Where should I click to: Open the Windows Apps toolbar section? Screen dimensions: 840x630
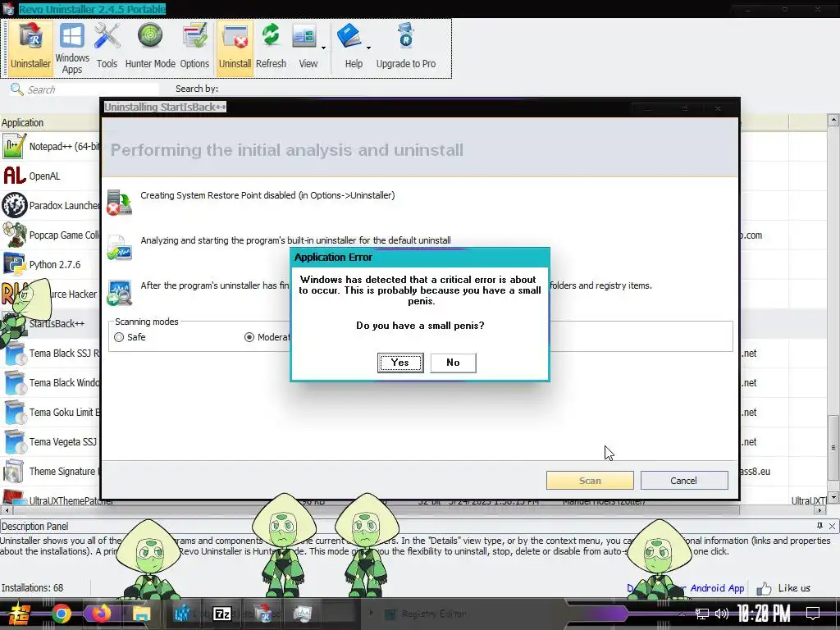click(72, 48)
